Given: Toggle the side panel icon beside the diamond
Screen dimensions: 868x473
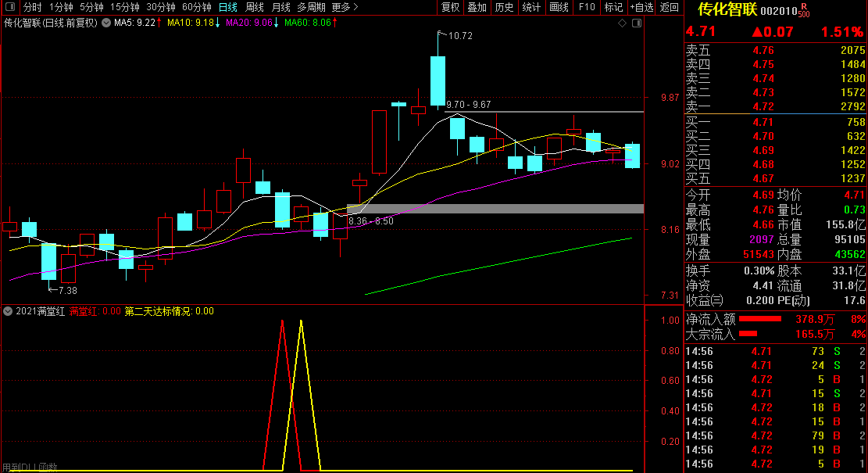Looking at the screenshot, I should pyautogui.click(x=635, y=23).
